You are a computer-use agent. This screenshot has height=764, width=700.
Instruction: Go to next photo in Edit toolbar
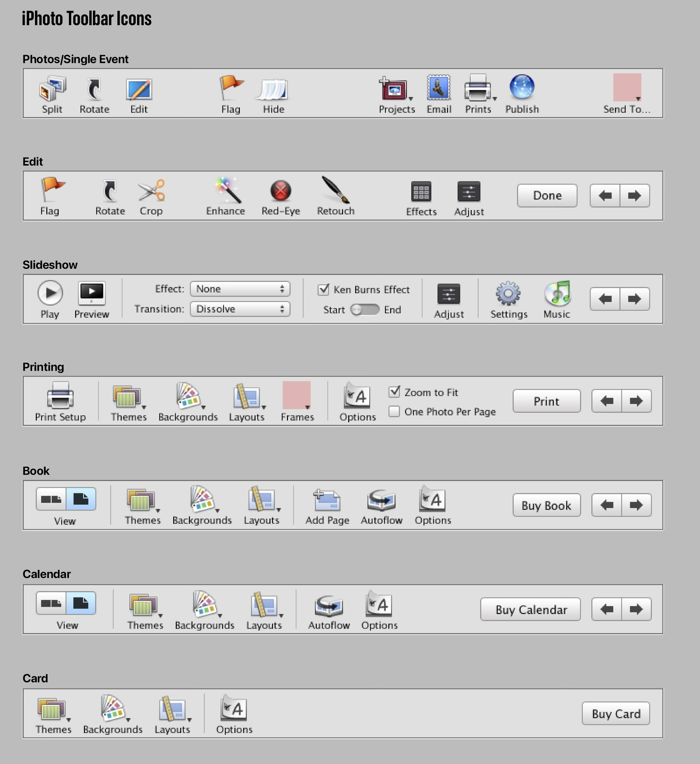click(635, 195)
